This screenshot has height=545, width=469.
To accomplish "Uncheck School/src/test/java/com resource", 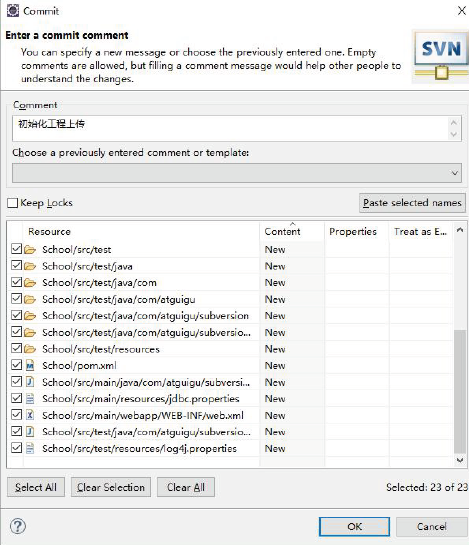I will pyautogui.click(x=16, y=282).
